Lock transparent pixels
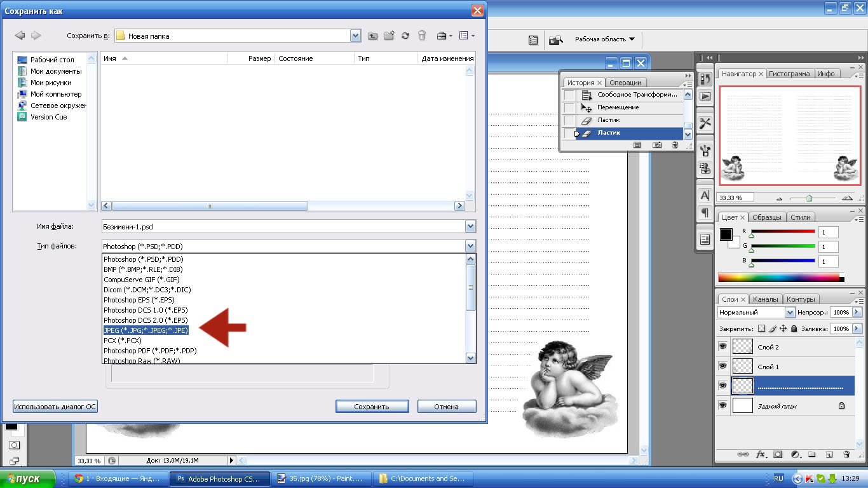Viewport: 868px width, 488px height. click(x=761, y=329)
